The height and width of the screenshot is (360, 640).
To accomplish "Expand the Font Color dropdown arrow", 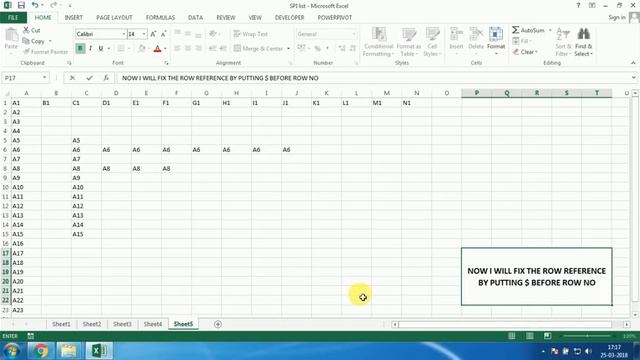I will (165, 49).
